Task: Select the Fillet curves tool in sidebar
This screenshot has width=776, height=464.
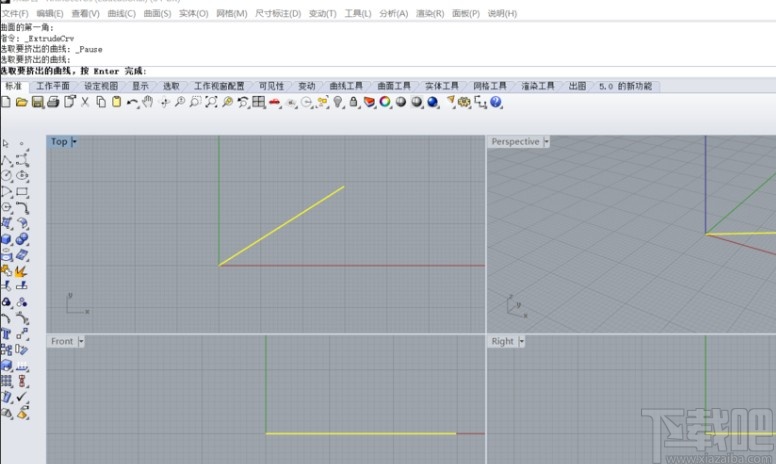Action: tap(22, 207)
